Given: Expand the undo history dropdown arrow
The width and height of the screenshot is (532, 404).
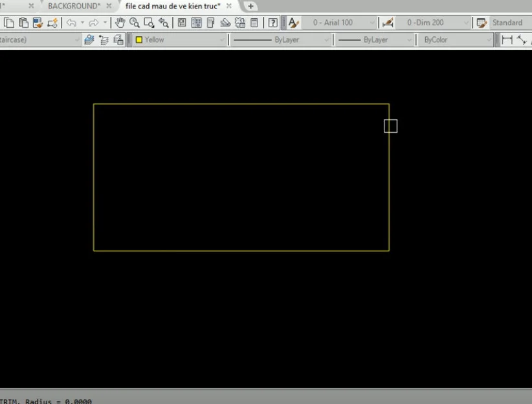Looking at the screenshot, I should (82, 23).
